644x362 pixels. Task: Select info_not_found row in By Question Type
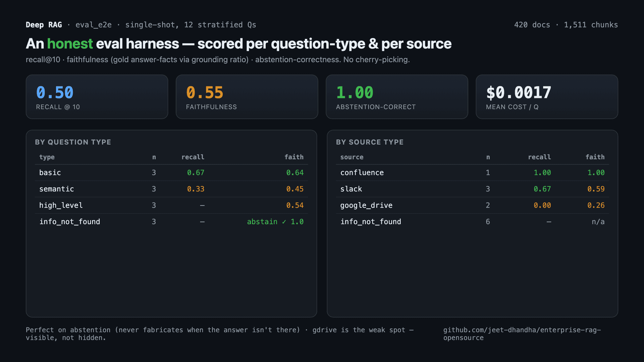[x=171, y=222]
